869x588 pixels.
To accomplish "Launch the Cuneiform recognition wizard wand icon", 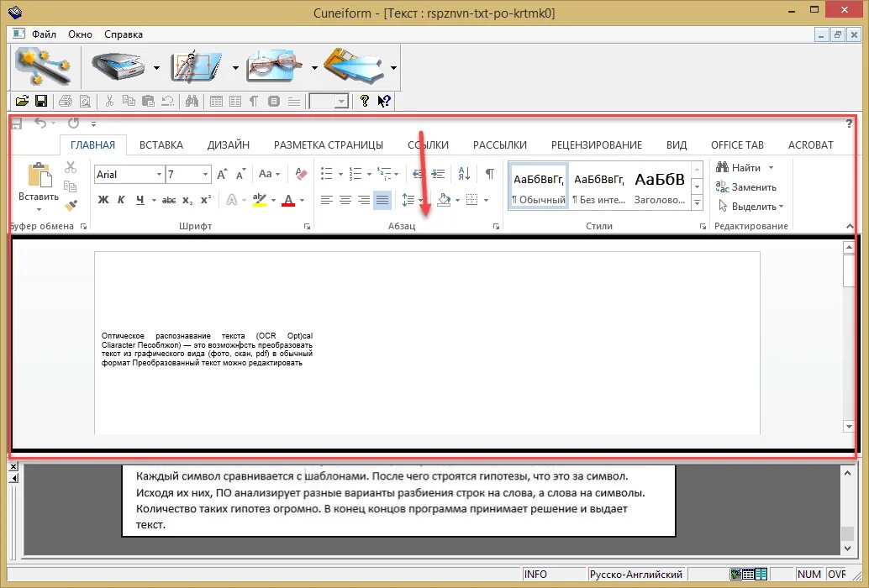I will 43,66.
